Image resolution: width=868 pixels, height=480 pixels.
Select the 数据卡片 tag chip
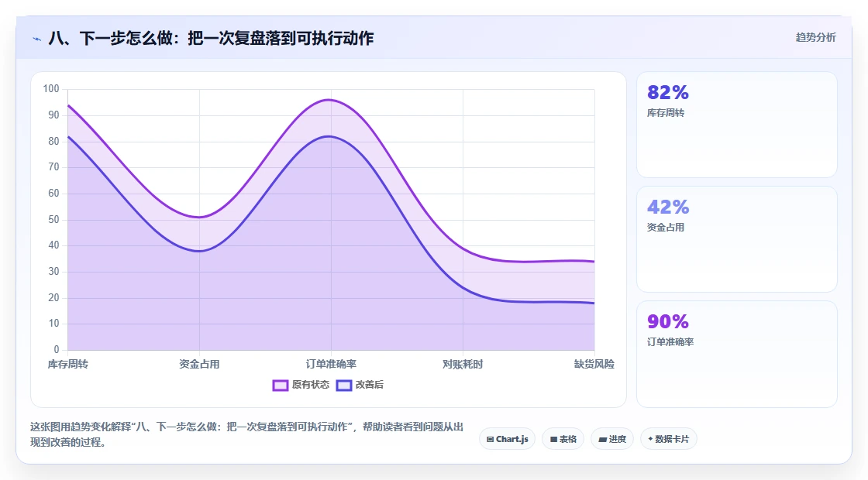669,439
